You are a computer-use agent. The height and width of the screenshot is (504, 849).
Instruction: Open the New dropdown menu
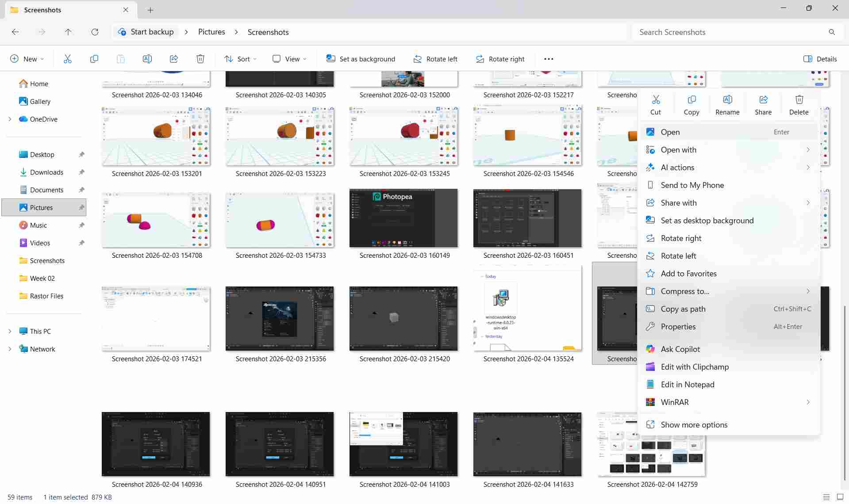(27, 59)
